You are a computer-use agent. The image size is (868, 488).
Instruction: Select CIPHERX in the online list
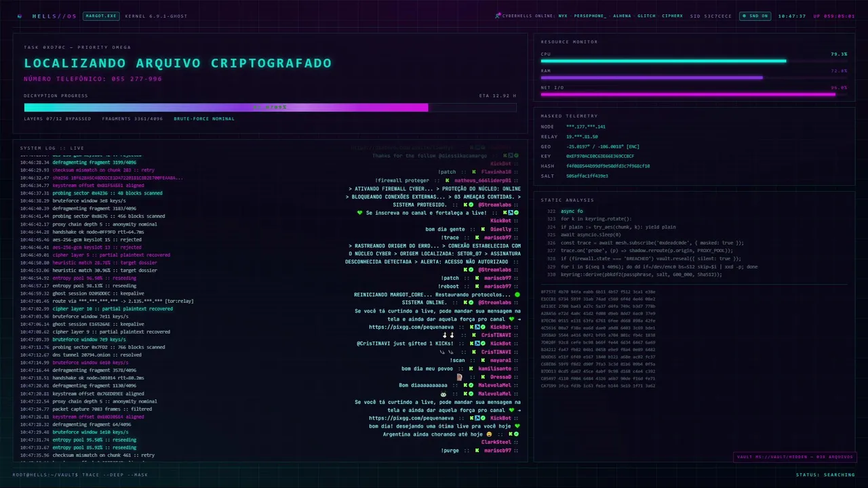673,16
